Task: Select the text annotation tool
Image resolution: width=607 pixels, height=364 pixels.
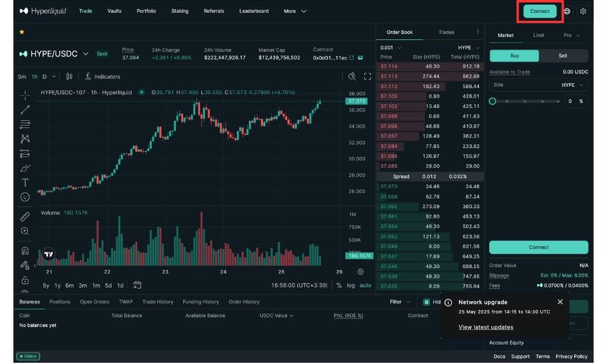Action: [25, 182]
